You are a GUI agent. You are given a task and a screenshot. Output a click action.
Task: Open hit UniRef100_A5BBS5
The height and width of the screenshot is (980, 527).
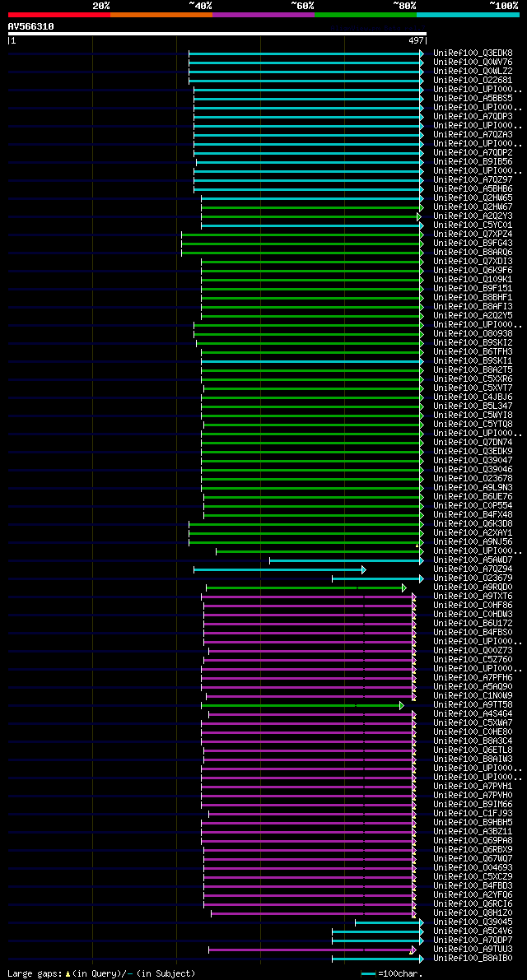pos(473,99)
